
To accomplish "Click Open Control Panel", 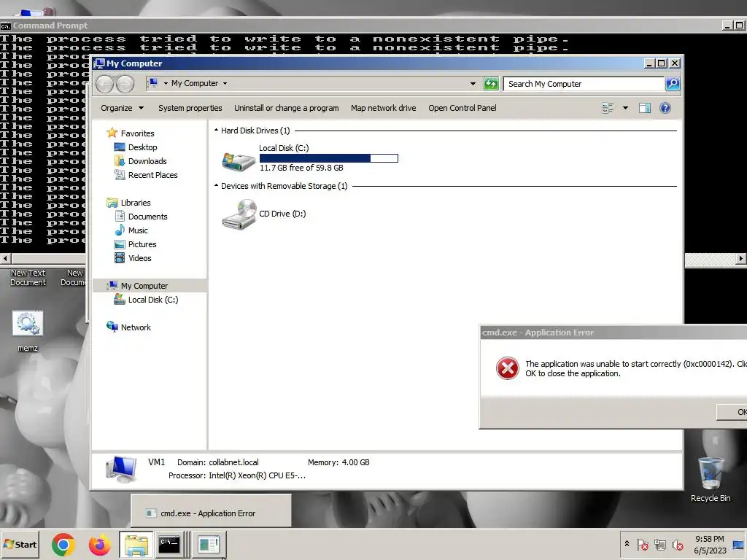I will click(462, 108).
